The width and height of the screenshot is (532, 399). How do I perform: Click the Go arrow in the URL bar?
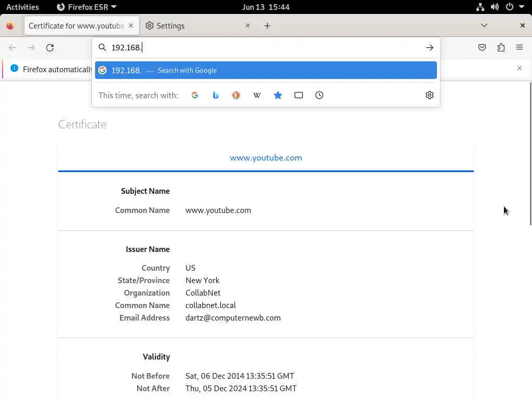tap(430, 47)
